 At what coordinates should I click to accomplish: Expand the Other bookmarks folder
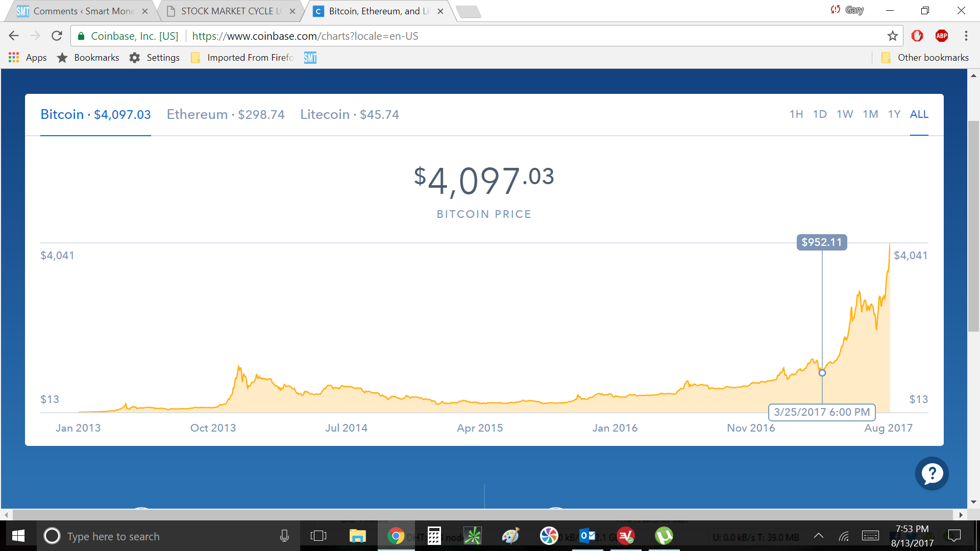tap(925, 58)
